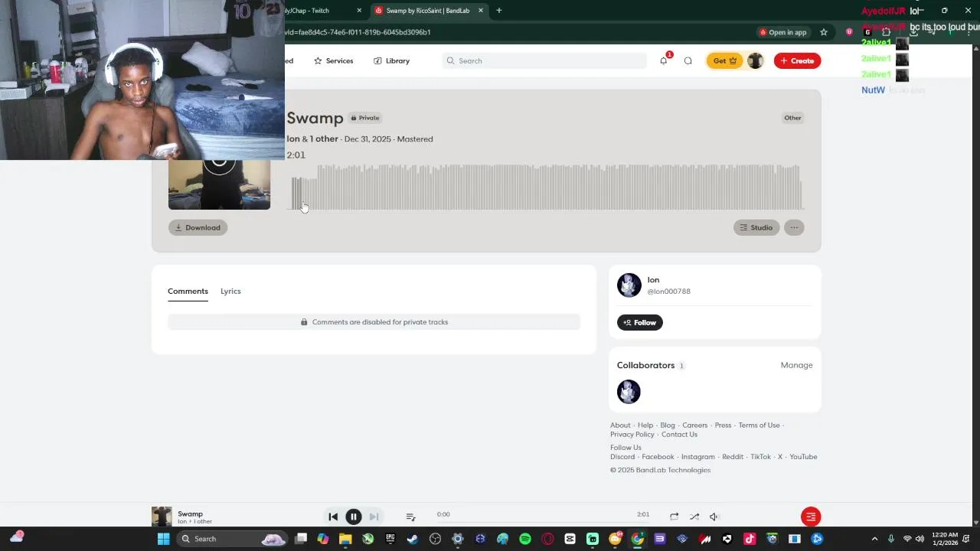Skip to next track in player
This screenshot has width=980, height=551.
(x=374, y=517)
